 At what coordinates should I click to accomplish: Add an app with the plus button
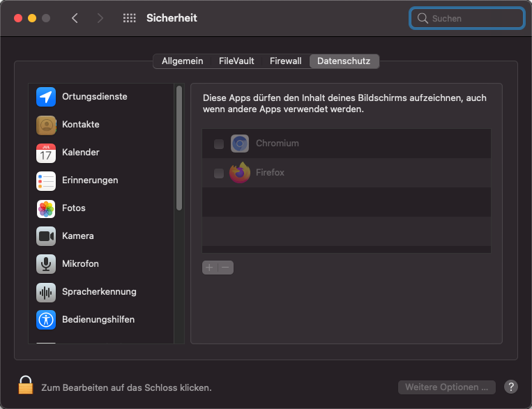click(210, 268)
